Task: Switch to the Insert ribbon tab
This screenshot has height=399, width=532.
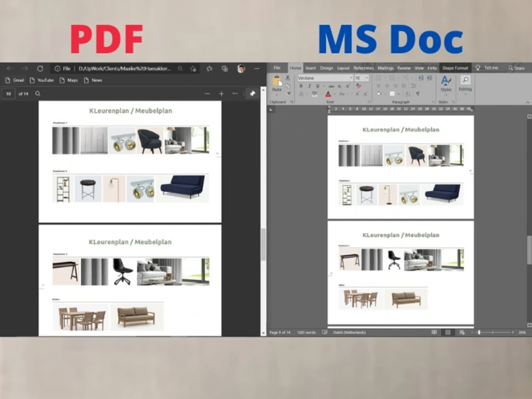Action: point(311,68)
